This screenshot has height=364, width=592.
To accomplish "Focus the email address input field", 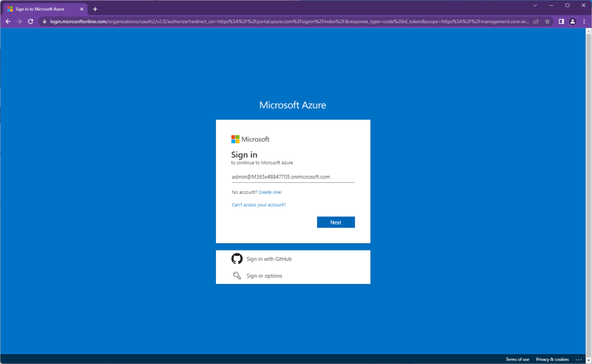I will pos(293,177).
